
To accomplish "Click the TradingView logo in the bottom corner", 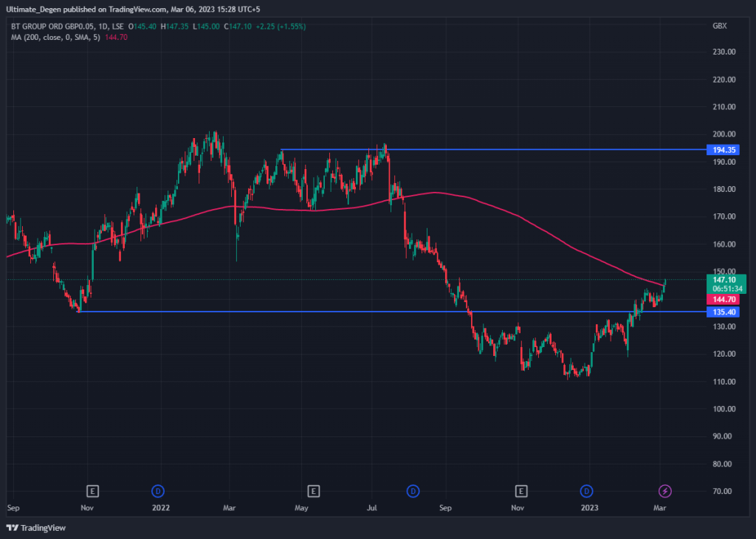I will [x=35, y=528].
